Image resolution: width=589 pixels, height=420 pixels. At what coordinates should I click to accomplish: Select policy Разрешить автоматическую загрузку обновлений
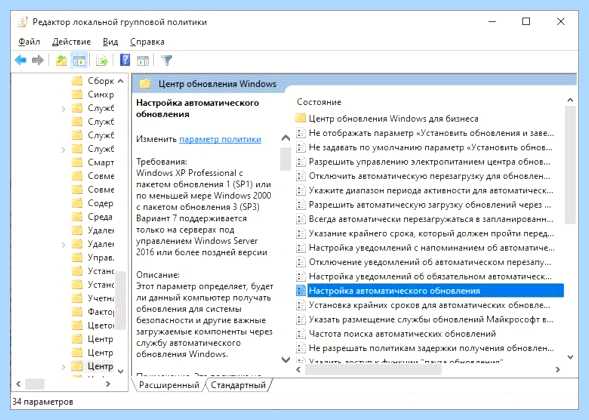pyautogui.click(x=430, y=205)
